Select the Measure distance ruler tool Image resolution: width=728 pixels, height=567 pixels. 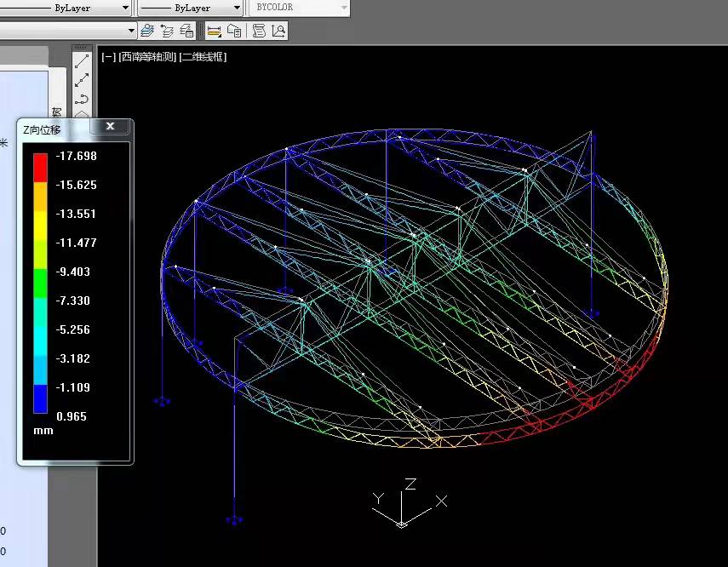(x=214, y=31)
